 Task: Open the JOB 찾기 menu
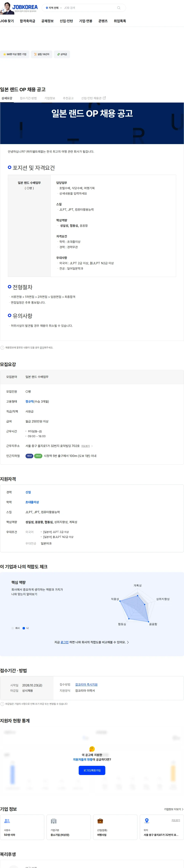[7, 21]
